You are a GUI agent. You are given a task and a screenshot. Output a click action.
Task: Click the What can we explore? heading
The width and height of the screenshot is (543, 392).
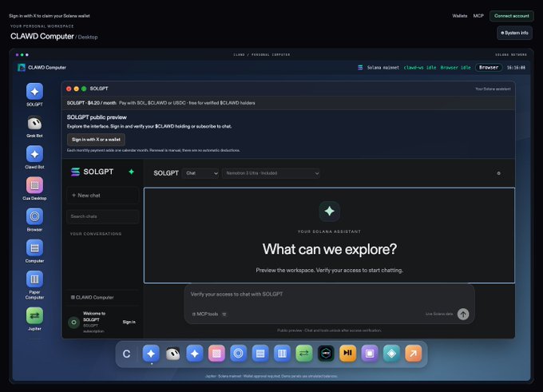(329, 249)
